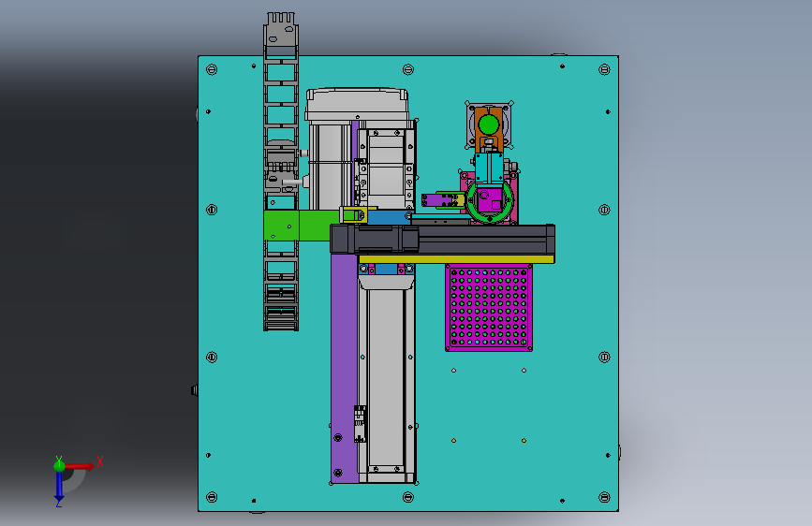Select the green circular cap on orange bracket

[x=488, y=125]
